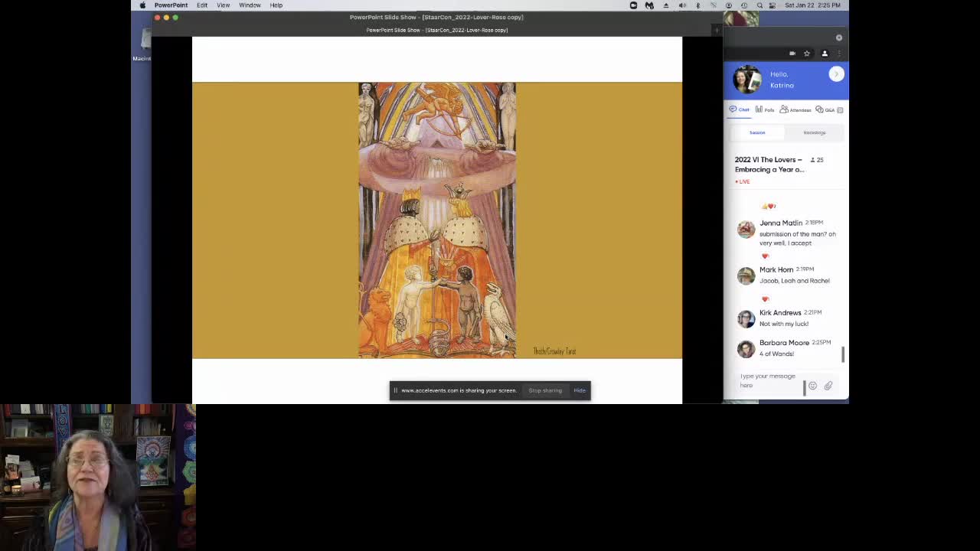This screenshot has height=551, width=980.
Task: Hide the screen sharing notification bar
Action: (580, 390)
